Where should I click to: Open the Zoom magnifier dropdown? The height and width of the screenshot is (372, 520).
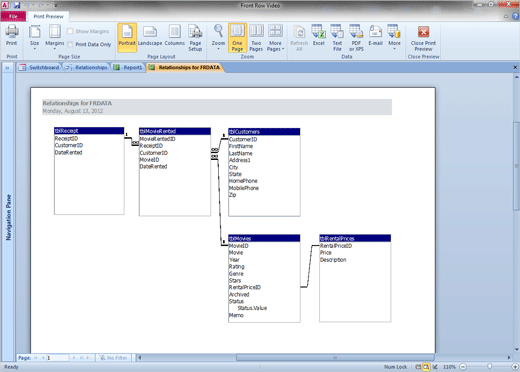(x=218, y=37)
